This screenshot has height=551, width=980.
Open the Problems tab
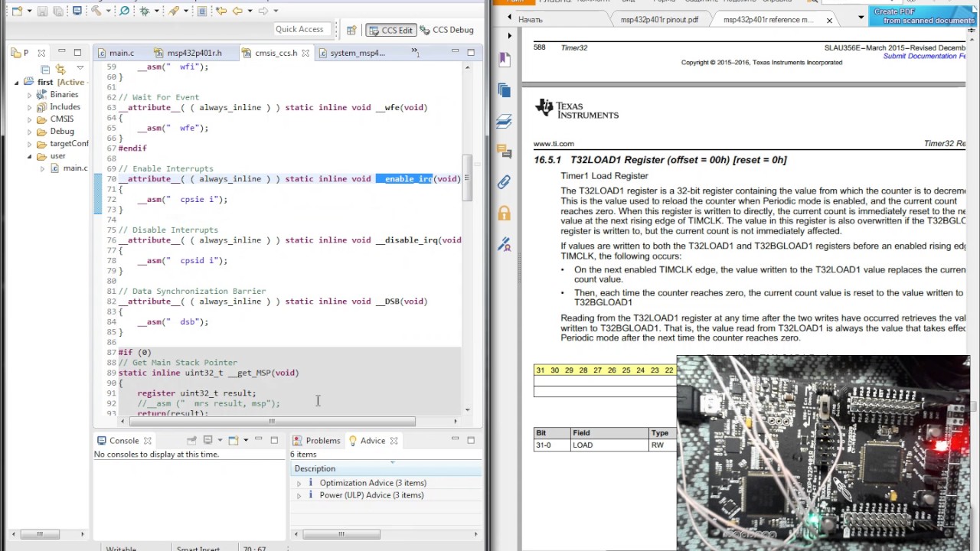316,441
